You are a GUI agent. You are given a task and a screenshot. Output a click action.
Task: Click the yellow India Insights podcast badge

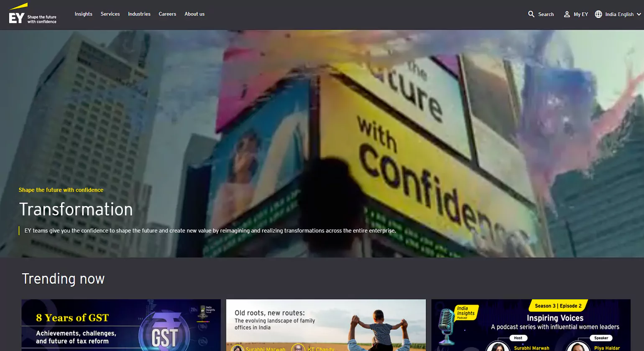(466, 313)
